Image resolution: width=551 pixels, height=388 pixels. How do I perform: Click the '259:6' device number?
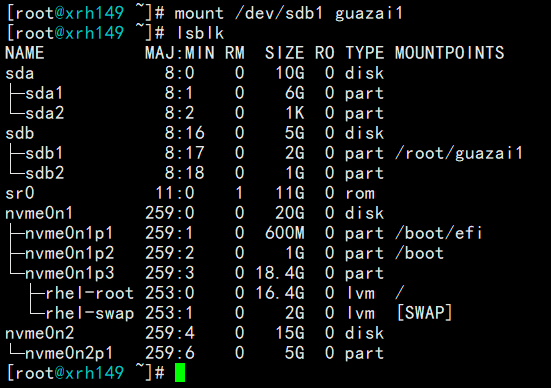coord(170,353)
